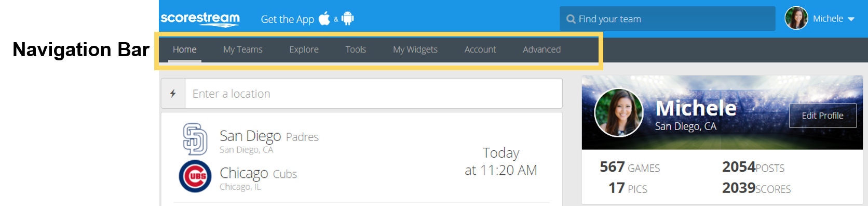Open the large Michele profile picture
Screen dimensions: 868x206
(x=619, y=112)
